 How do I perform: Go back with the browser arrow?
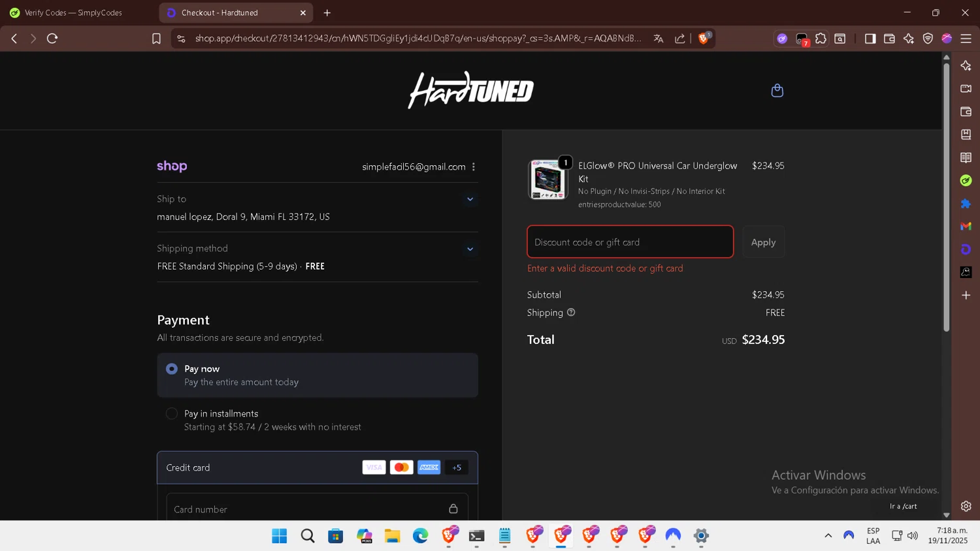(x=14, y=39)
